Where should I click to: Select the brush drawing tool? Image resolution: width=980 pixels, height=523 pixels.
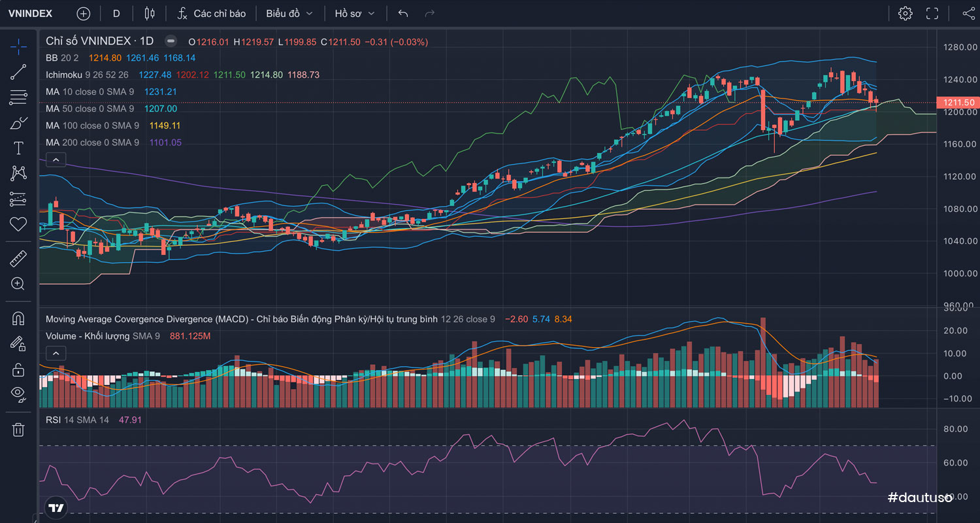tap(18, 123)
